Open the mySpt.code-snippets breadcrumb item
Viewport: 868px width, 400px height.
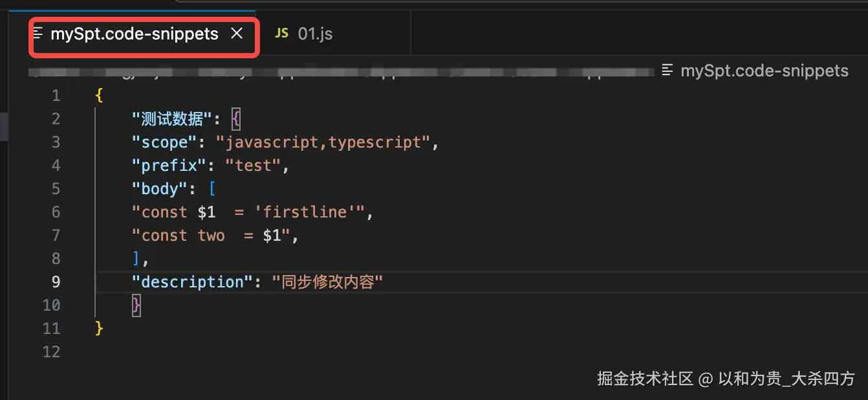(x=764, y=71)
